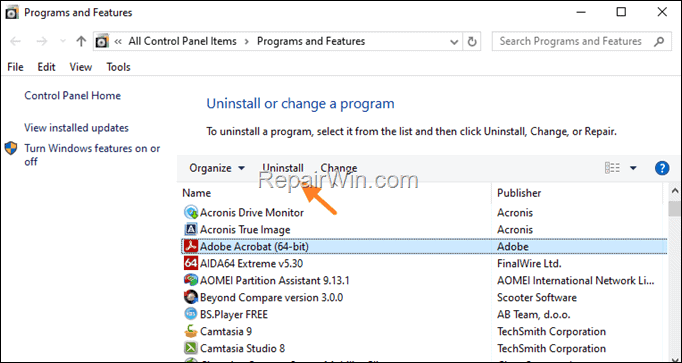The image size is (682, 363).
Task: Click the Uninstall button
Action: click(283, 168)
